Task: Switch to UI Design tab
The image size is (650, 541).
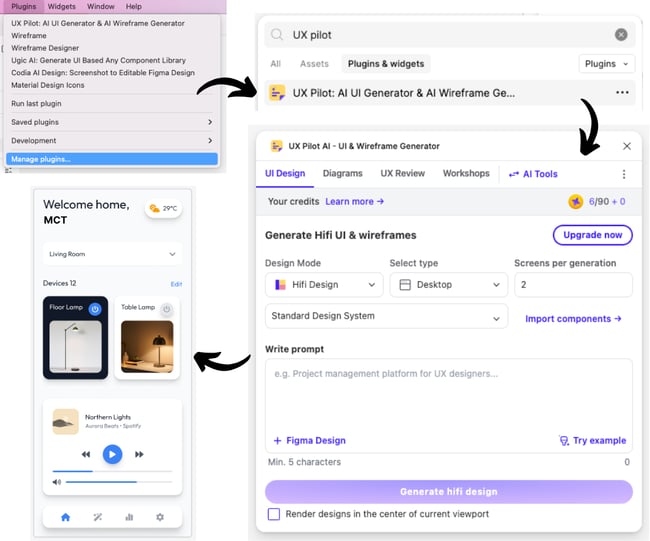Action: (x=285, y=173)
